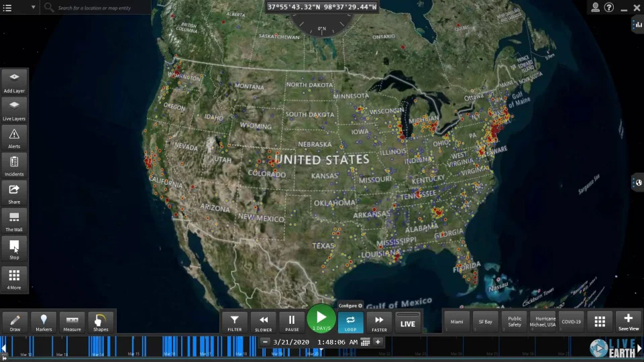Select the Markers tool
644x362 pixels.
tap(44, 322)
